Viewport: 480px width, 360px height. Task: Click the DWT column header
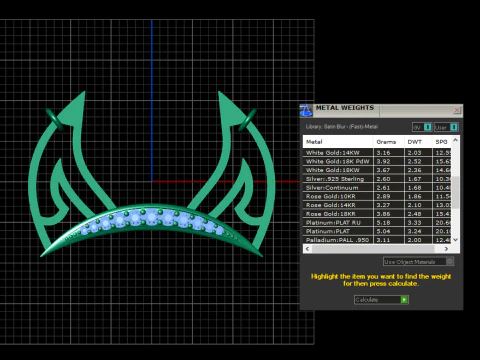(418, 142)
